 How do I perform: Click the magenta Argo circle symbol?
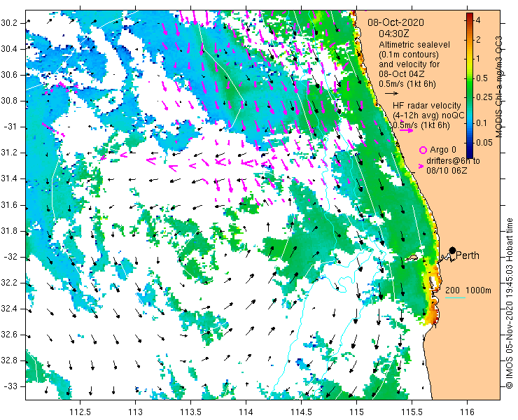[x=423, y=150]
